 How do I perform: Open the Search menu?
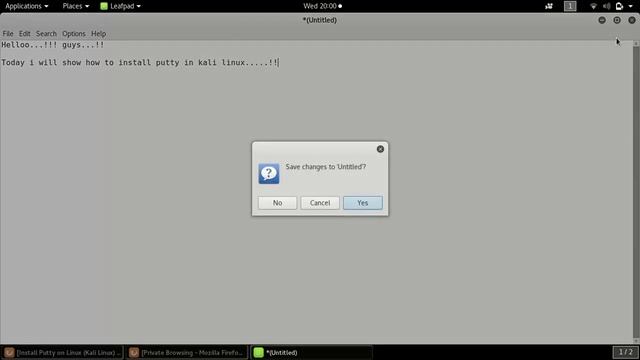point(46,33)
